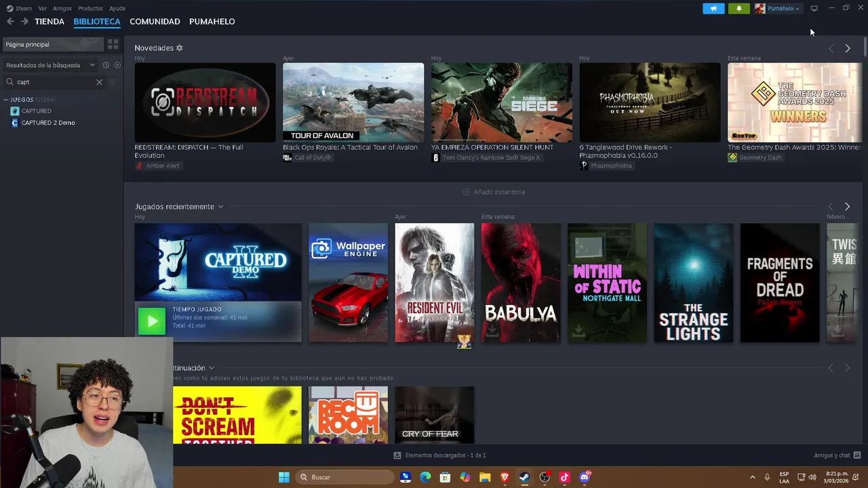Viewport: 868px width, 488px height.
Task: Open Microsoft Edge from the taskbar
Action: coord(425,477)
